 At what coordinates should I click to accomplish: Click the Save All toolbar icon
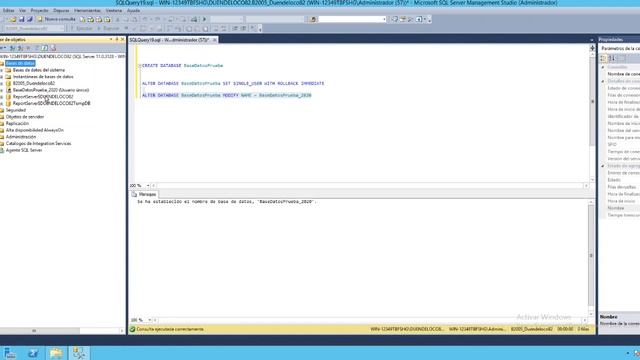[29, 19]
